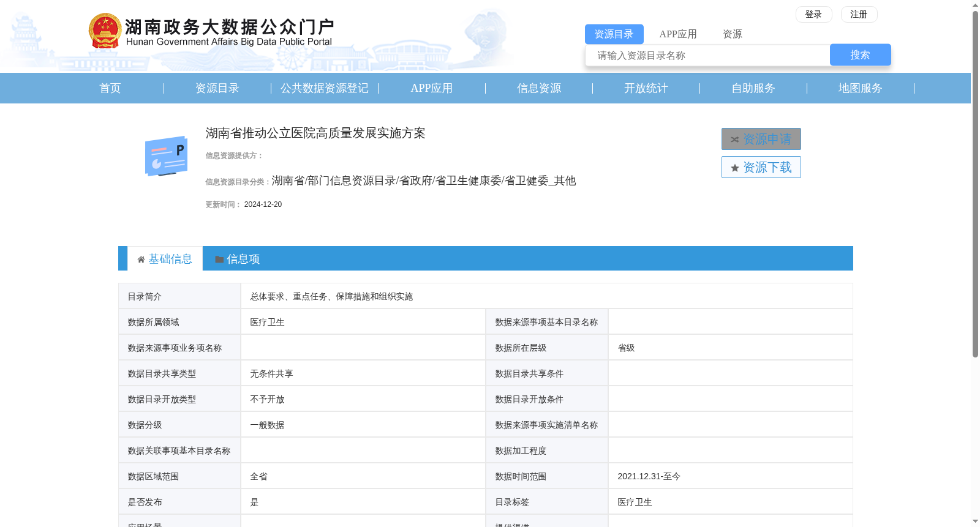Click the 不予开放 value cell
Viewport: 980px width, 527px height.
(x=363, y=399)
